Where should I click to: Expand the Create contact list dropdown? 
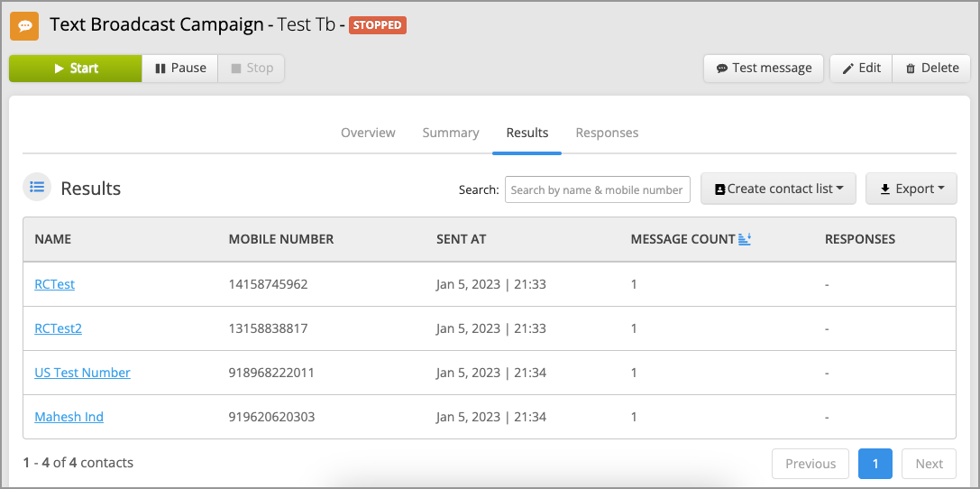click(x=778, y=189)
